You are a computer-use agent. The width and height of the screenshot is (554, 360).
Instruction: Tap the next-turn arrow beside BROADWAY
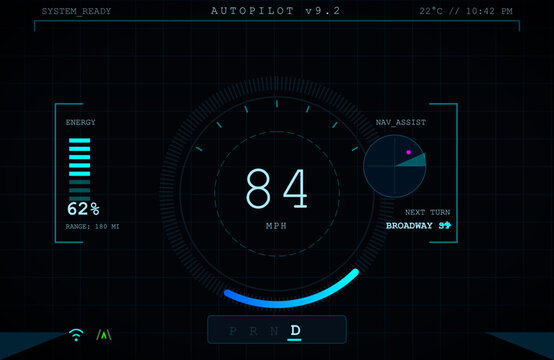click(x=447, y=225)
